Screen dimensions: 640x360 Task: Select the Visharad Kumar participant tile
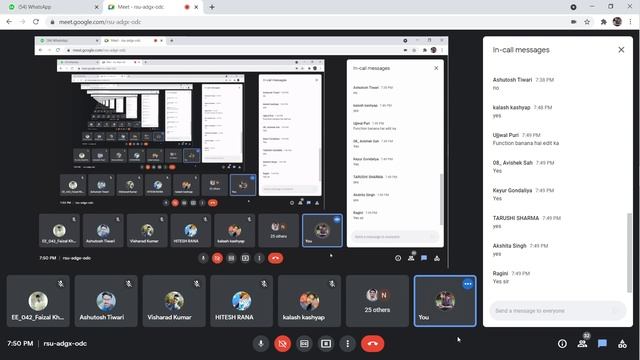[x=174, y=301]
